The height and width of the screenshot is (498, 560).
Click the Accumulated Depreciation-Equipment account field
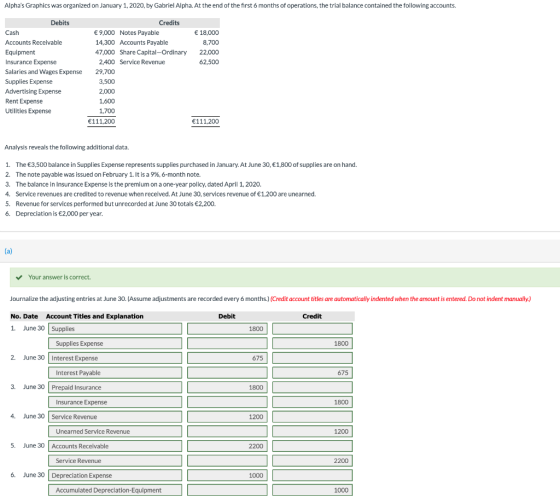pyautogui.click(x=115, y=490)
